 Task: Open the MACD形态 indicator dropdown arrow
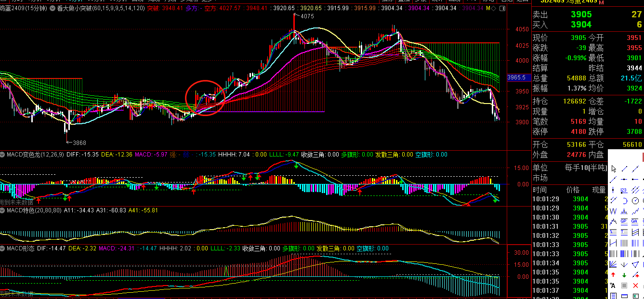(x=3, y=248)
